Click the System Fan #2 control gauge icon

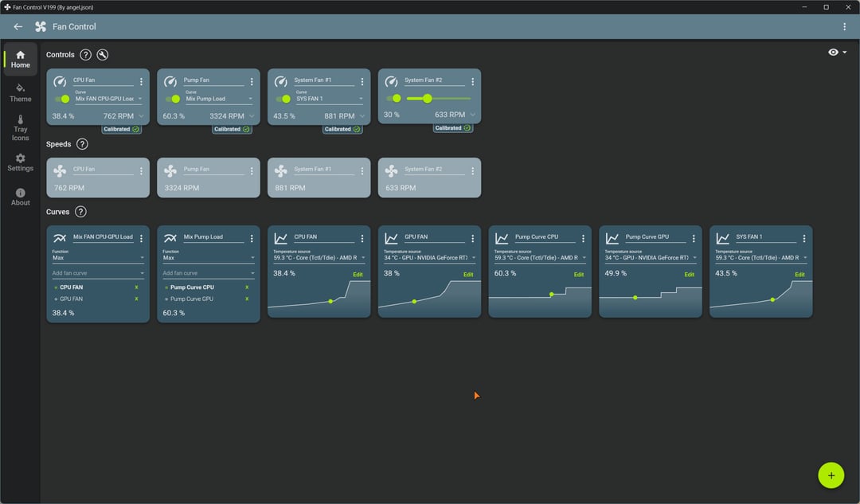(391, 82)
